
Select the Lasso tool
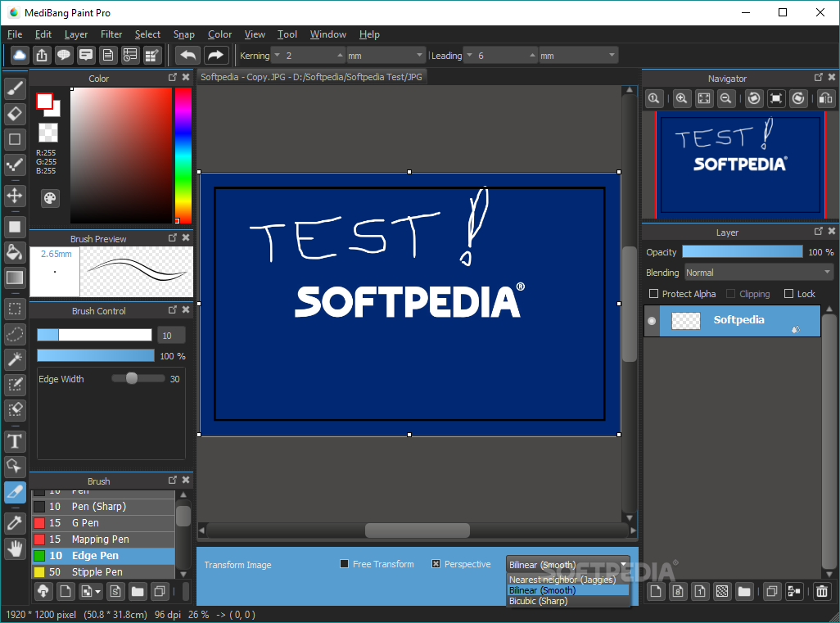[x=15, y=334]
